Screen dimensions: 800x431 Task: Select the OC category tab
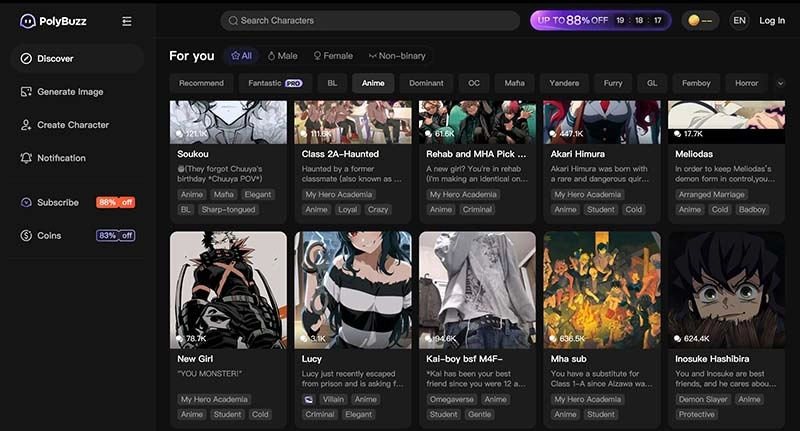coord(474,83)
